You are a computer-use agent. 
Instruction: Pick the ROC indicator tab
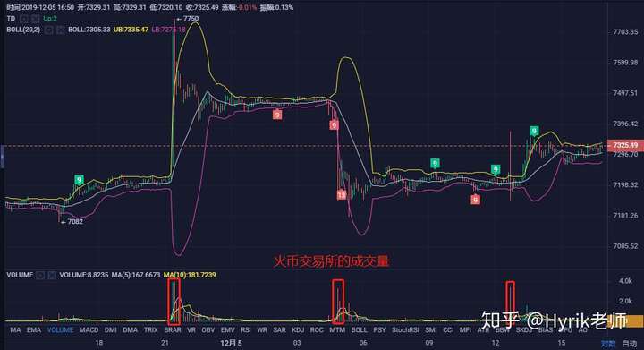tap(317, 330)
